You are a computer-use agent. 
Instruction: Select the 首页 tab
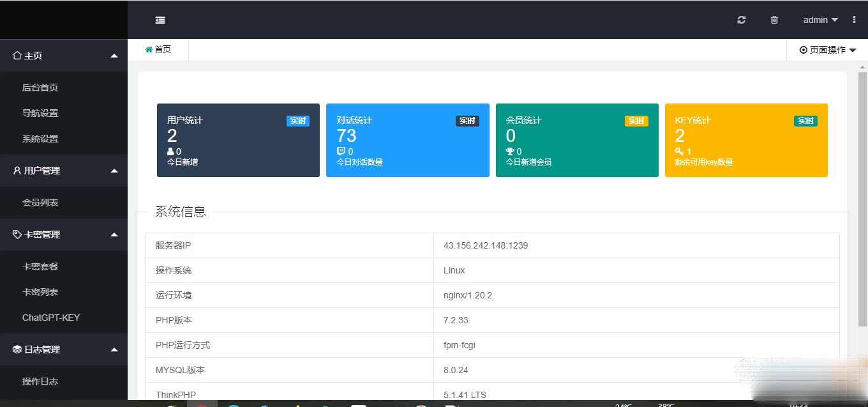click(158, 49)
